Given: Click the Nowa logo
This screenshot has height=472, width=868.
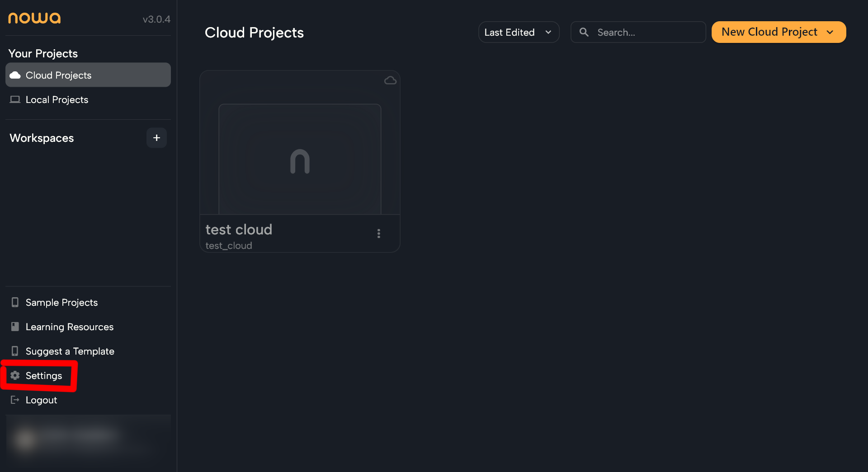Looking at the screenshot, I should click(x=34, y=18).
